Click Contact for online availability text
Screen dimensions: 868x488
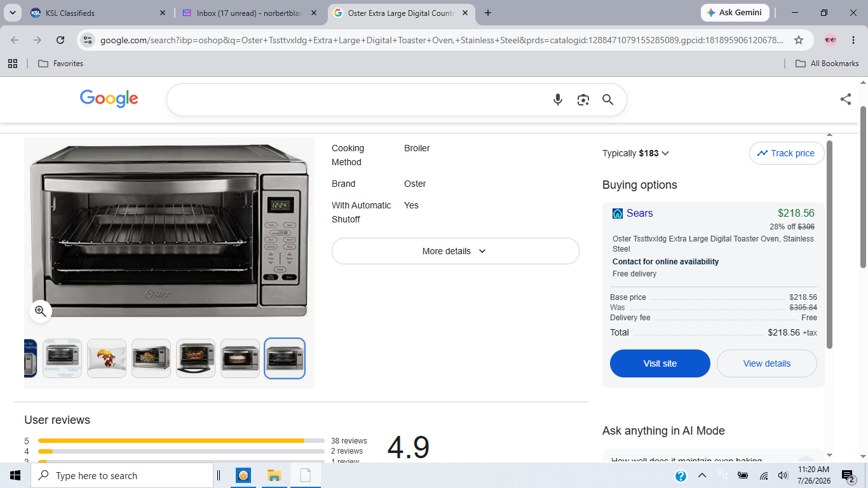click(665, 262)
